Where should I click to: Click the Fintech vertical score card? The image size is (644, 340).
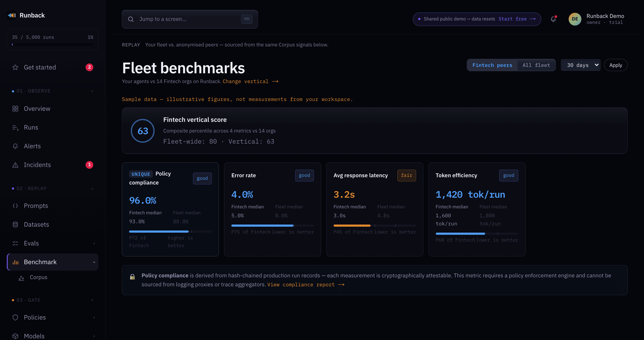[x=375, y=131]
